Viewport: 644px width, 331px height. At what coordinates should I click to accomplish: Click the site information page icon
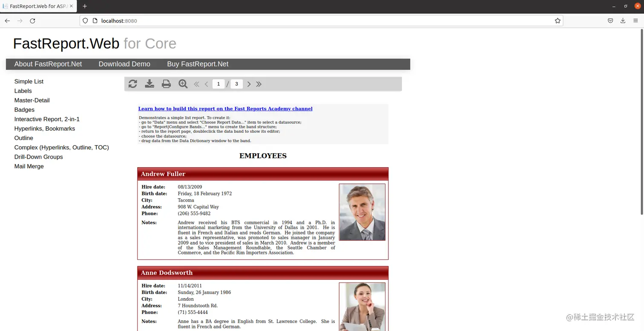tap(95, 20)
